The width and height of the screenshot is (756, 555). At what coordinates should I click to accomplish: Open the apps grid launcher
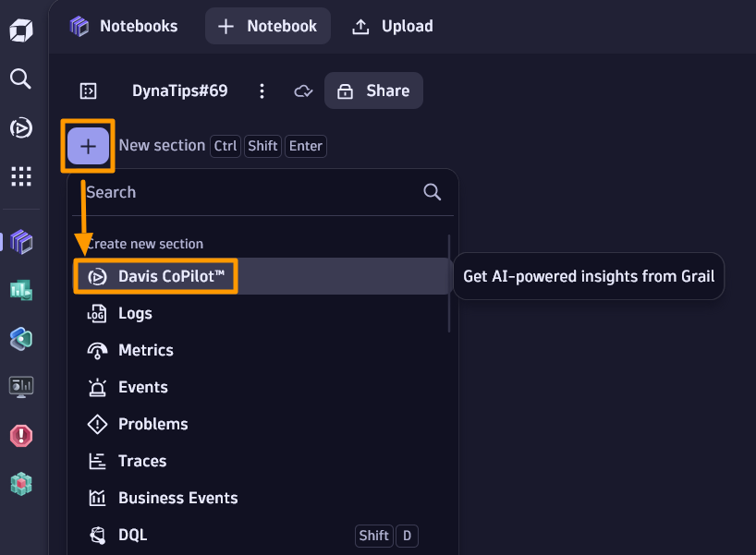21,176
